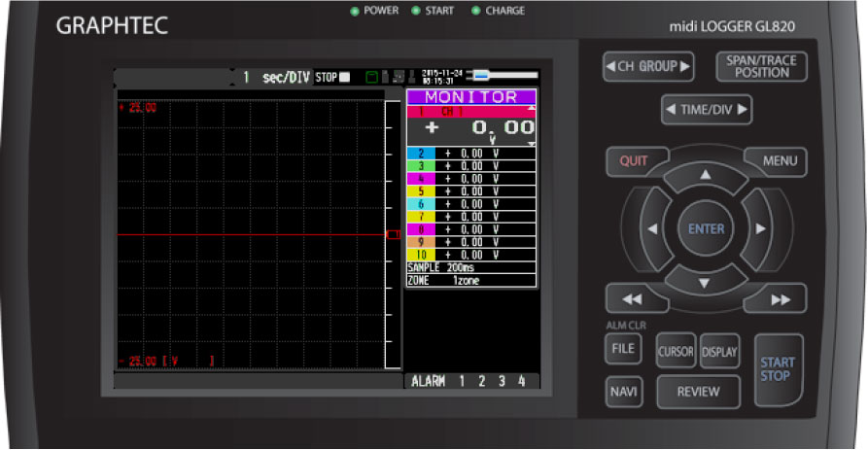Click the green memory status icon

point(372,77)
